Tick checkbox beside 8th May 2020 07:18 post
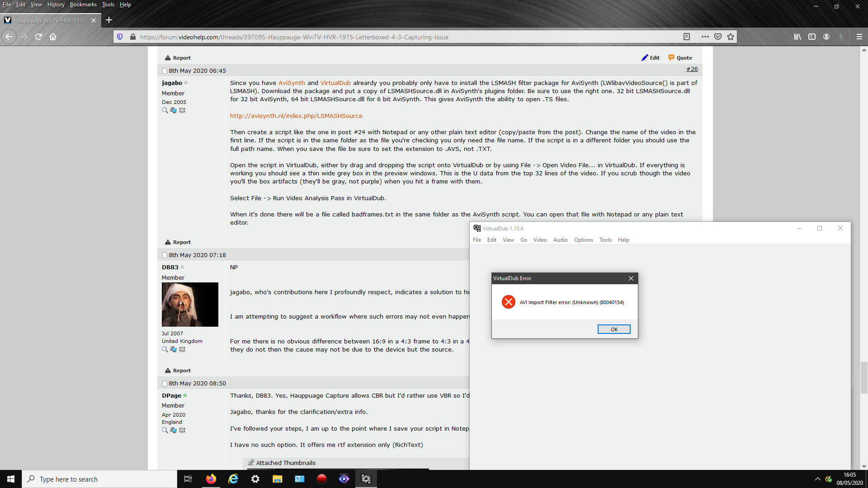 click(165, 255)
